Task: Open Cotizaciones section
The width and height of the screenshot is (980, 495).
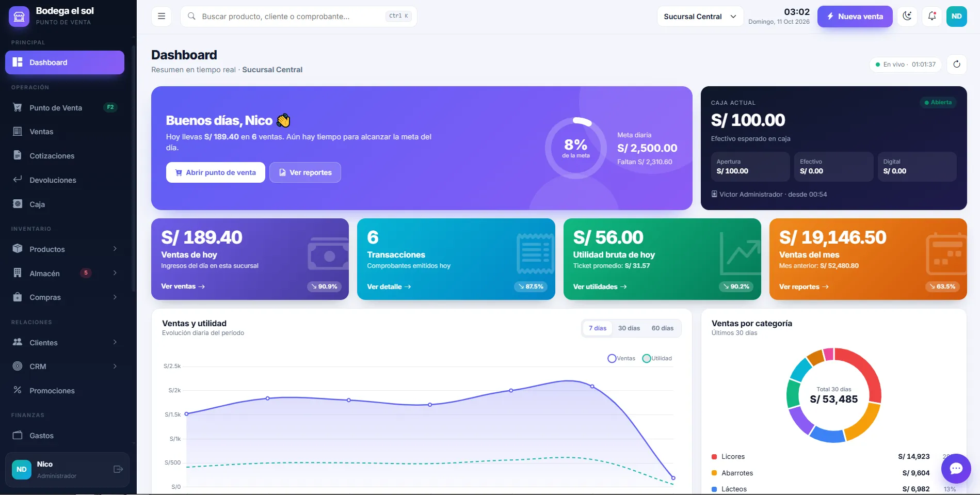Action: (65, 156)
